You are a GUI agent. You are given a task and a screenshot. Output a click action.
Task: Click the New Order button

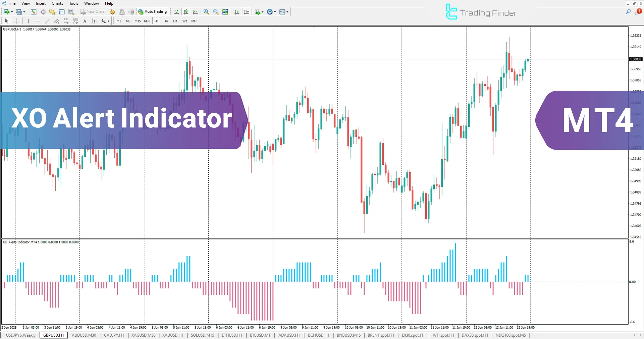pos(93,12)
